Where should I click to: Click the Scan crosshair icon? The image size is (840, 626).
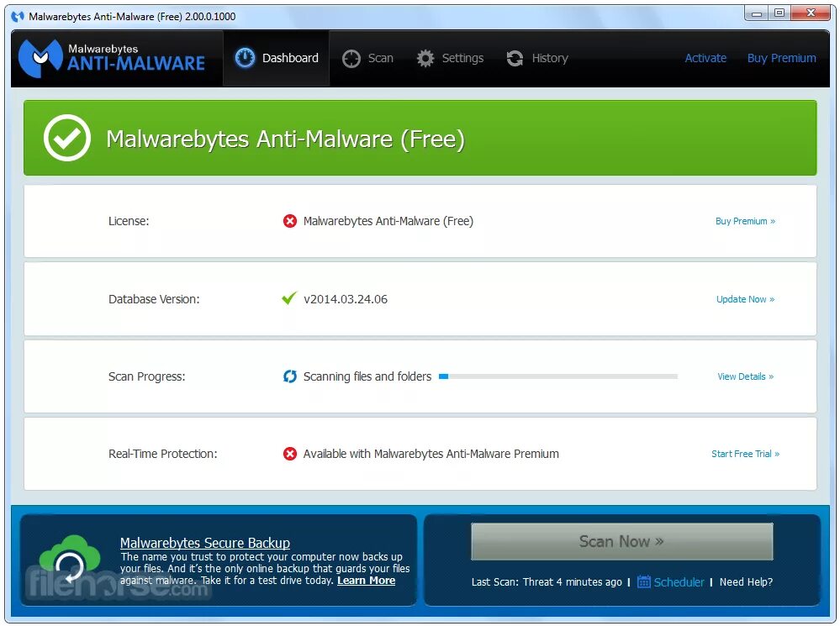coord(351,58)
